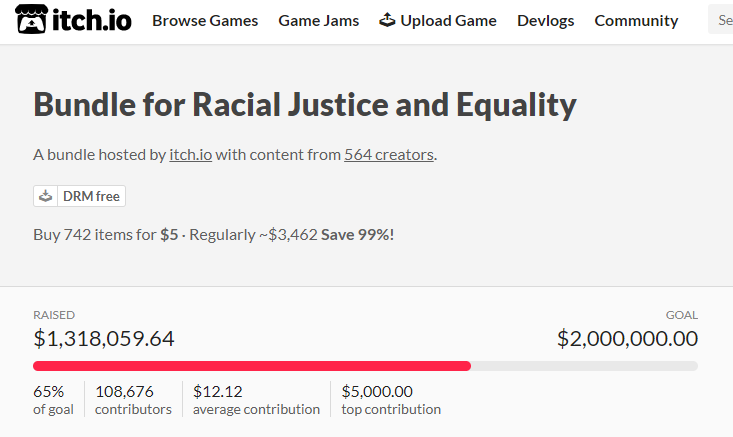Open the Browse Games menu
This screenshot has width=733, height=437.
(205, 21)
